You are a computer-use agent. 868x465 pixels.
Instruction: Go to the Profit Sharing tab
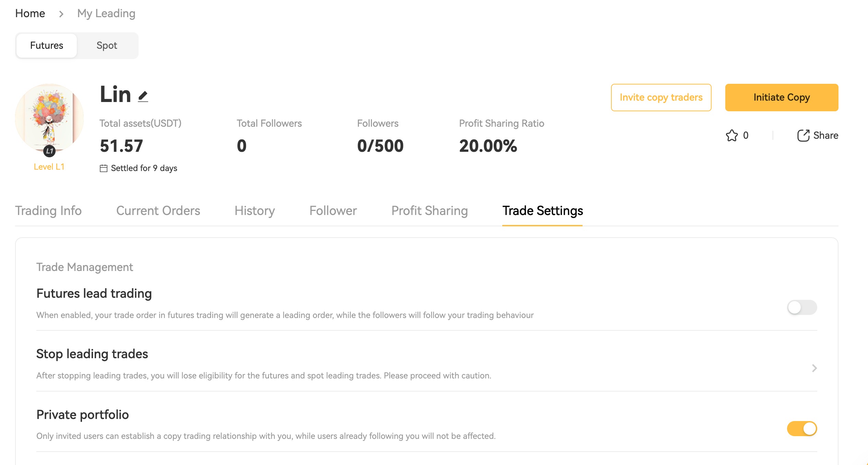[x=430, y=211]
